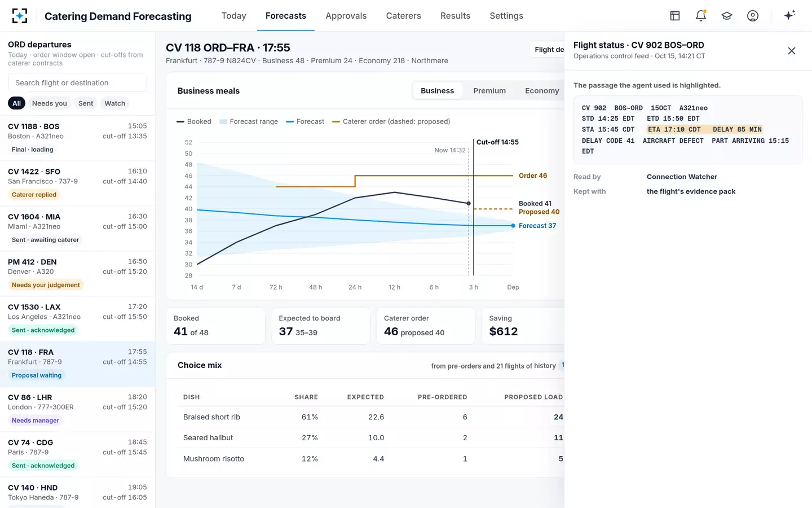
Task: Click the Saving $612 card
Action: click(x=523, y=326)
